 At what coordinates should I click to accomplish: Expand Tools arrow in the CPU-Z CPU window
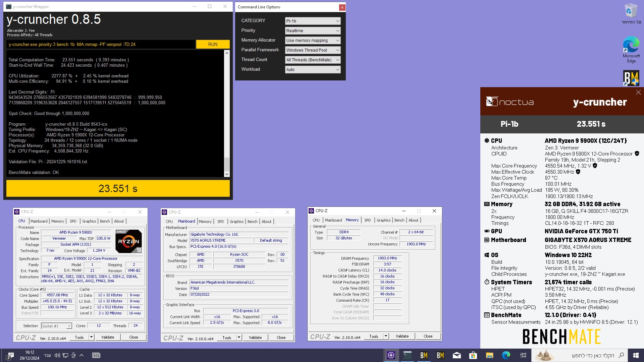tap(91, 337)
